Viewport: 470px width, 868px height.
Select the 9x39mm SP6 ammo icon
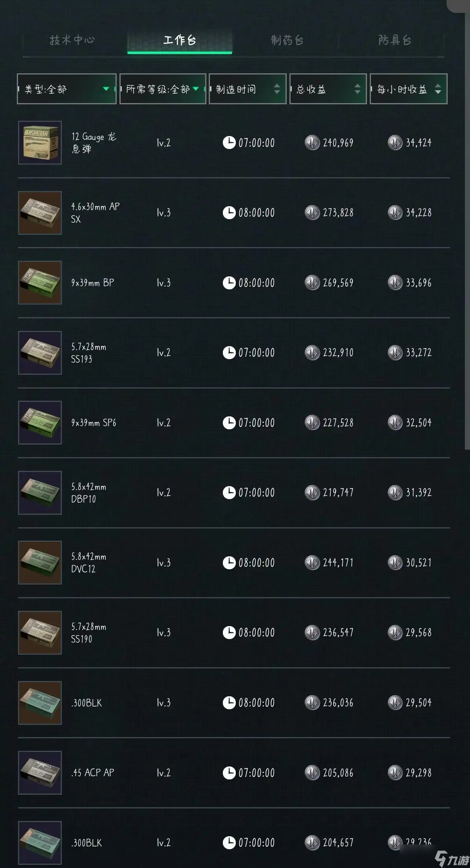[x=40, y=423]
